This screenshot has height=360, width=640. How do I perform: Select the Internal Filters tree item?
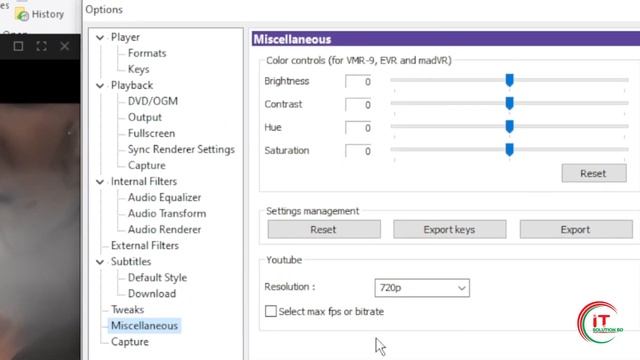tap(144, 182)
